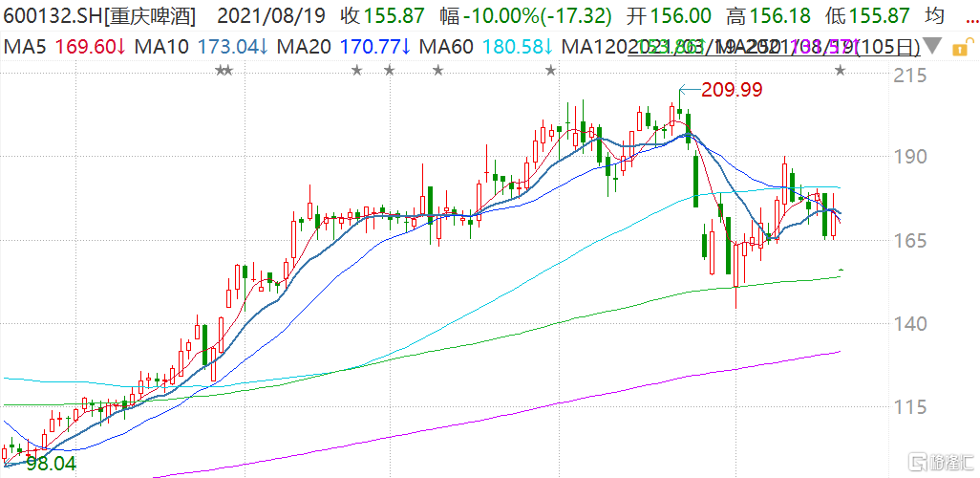
Task: Select the MA10 173.04 indicator label
Action: coord(202,47)
